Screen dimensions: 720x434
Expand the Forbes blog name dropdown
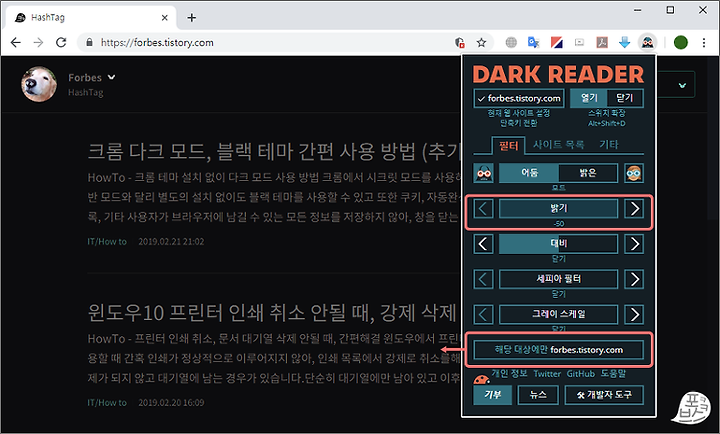click(111, 77)
